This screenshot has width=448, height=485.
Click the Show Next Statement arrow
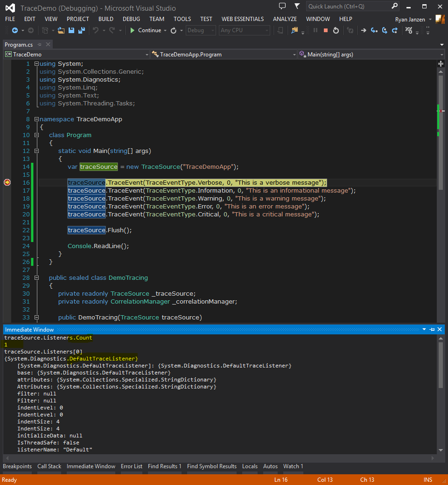coord(364,30)
